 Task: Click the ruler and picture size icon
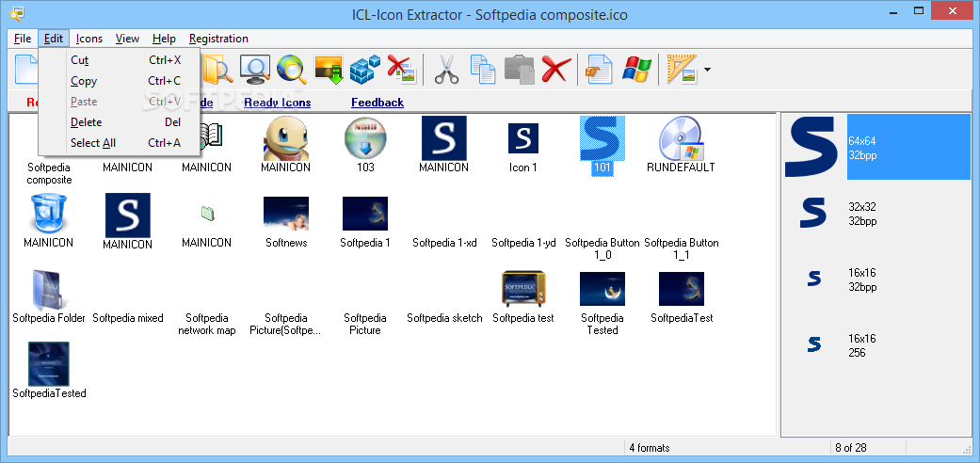pos(682,70)
